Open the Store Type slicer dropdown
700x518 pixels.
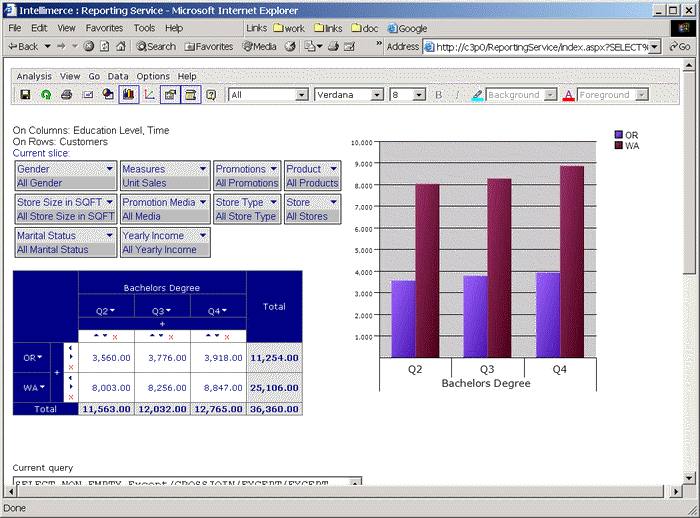coord(274,202)
